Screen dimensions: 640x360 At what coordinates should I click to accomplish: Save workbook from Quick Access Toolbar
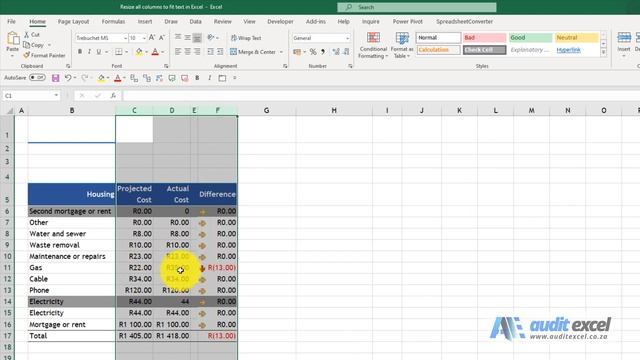point(56,78)
